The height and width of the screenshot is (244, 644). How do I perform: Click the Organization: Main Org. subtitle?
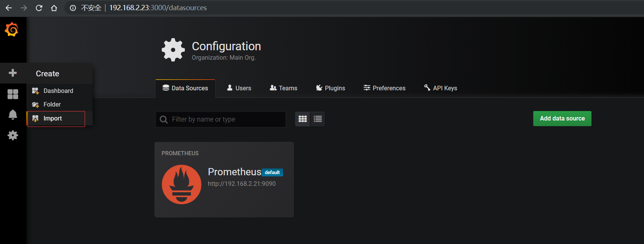[x=224, y=57]
